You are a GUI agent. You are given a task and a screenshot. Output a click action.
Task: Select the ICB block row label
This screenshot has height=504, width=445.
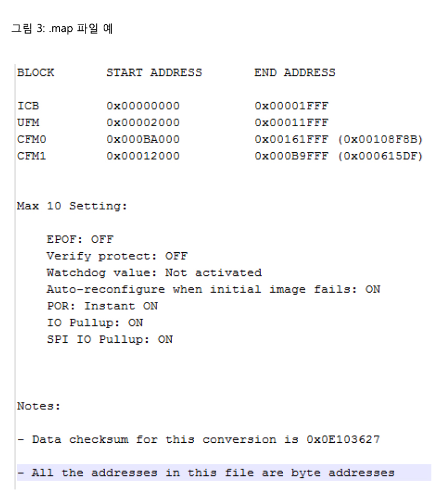(28, 106)
